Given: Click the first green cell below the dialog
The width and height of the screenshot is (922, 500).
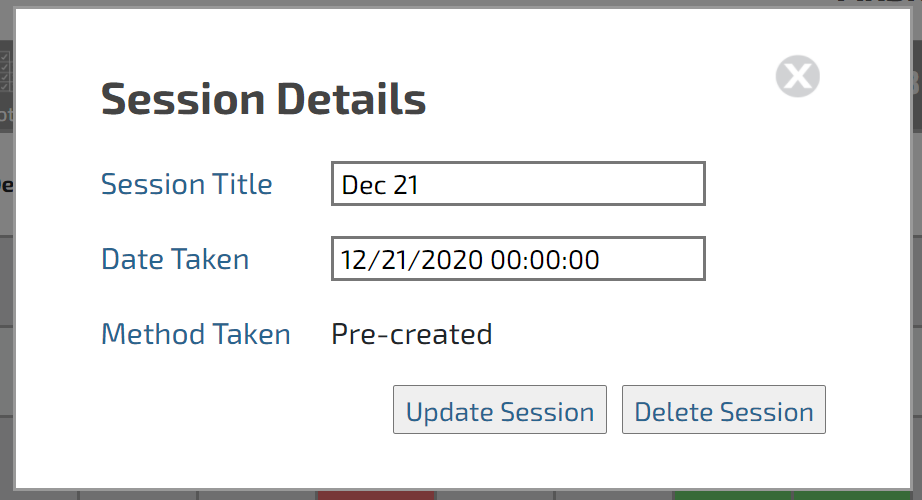Looking at the screenshot, I should coord(731,495).
